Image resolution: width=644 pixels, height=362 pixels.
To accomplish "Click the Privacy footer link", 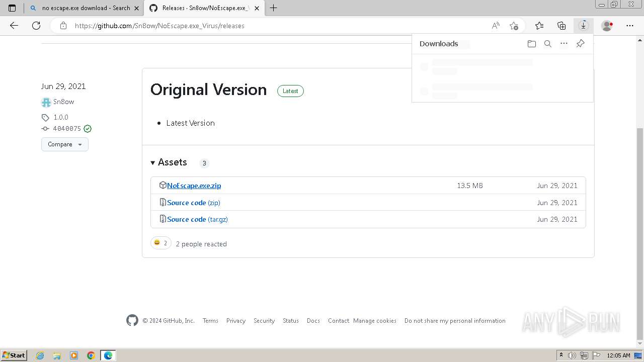I will [236, 321].
